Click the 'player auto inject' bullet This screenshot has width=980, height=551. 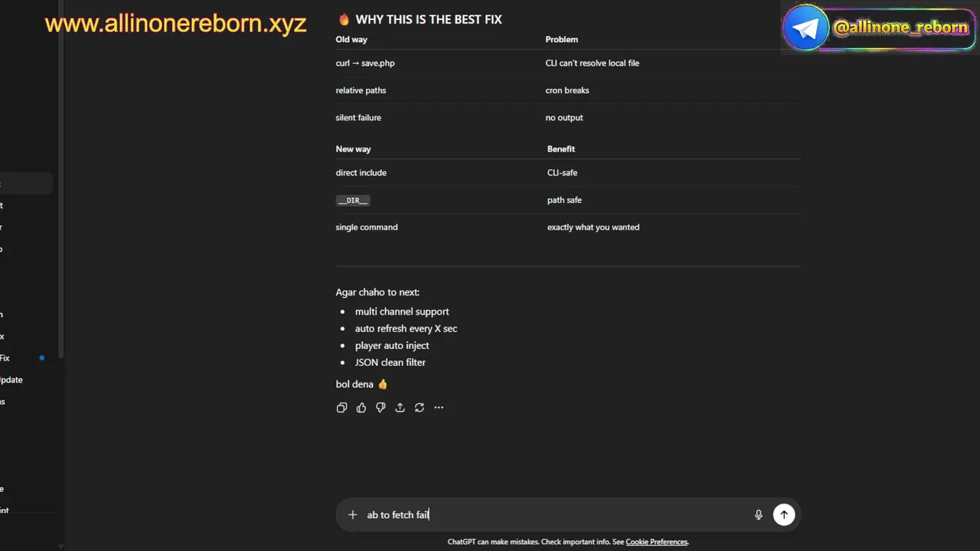(392, 346)
